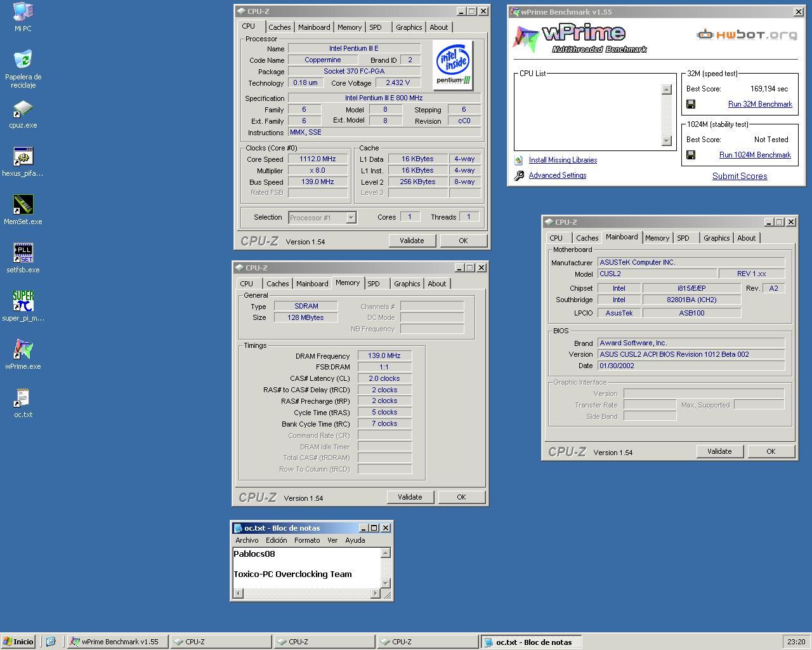
Task: Click the Install Missing Libraries icon
Action: tap(519, 160)
